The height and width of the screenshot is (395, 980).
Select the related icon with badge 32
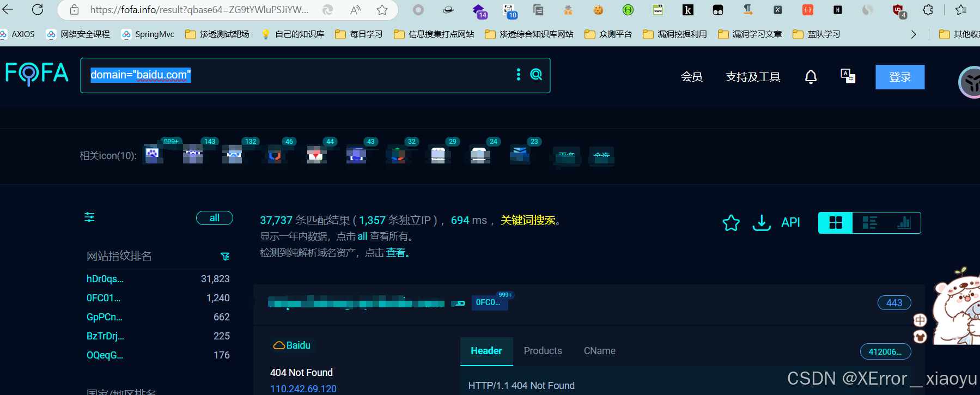coord(398,155)
